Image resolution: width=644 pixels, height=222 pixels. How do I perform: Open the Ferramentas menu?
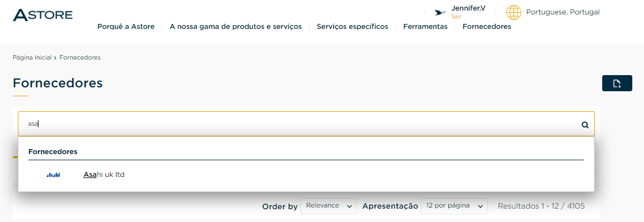click(425, 27)
